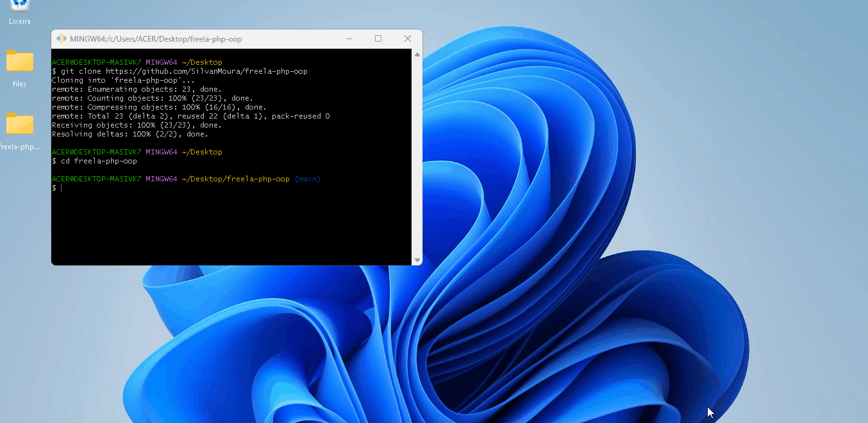The image size is (868, 423).
Task: Click the terminal window title text
Action: pos(156,39)
